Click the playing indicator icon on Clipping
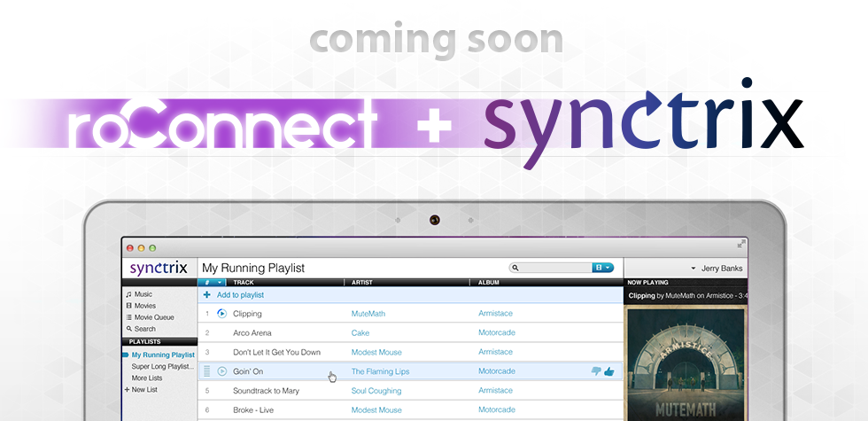868x421 pixels. tap(221, 314)
